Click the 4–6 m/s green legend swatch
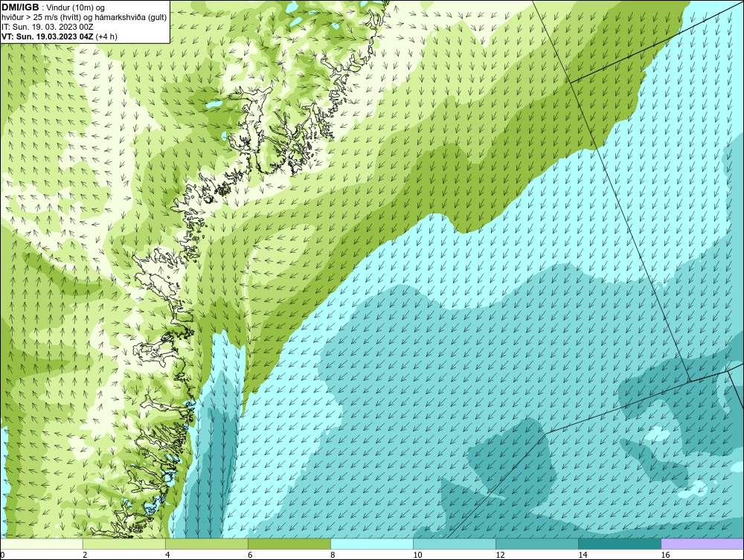This screenshot has height=560, width=744. pos(207,544)
